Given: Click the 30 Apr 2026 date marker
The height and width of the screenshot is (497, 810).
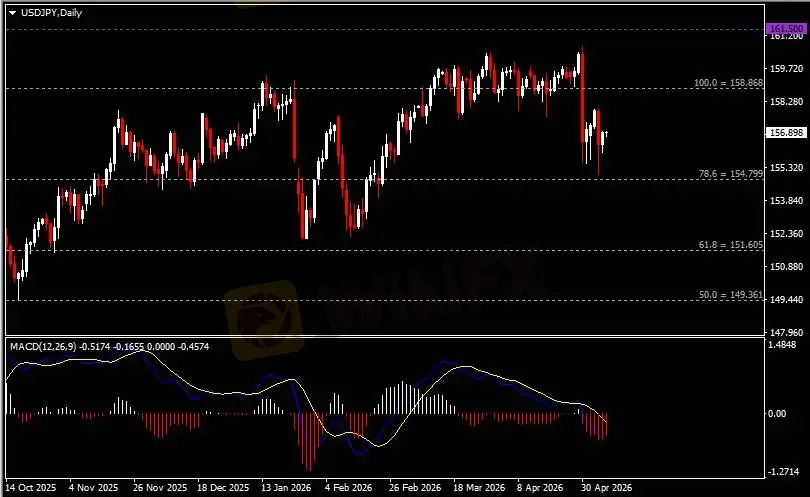Looking at the screenshot, I should [606, 488].
